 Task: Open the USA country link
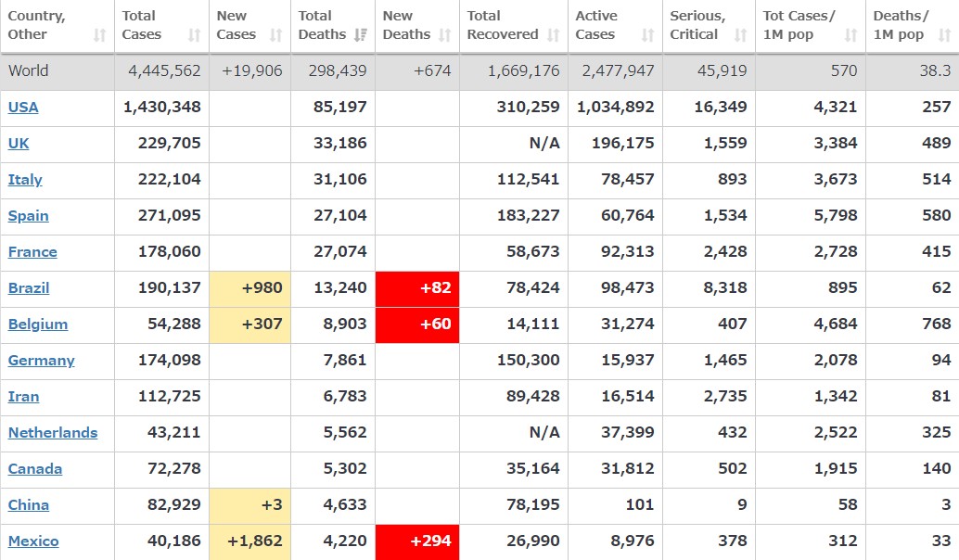(23, 108)
